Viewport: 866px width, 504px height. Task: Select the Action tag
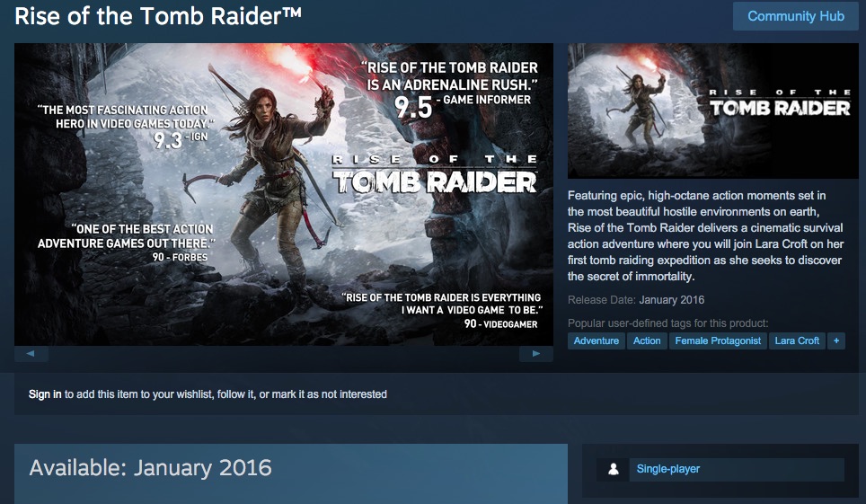(647, 341)
